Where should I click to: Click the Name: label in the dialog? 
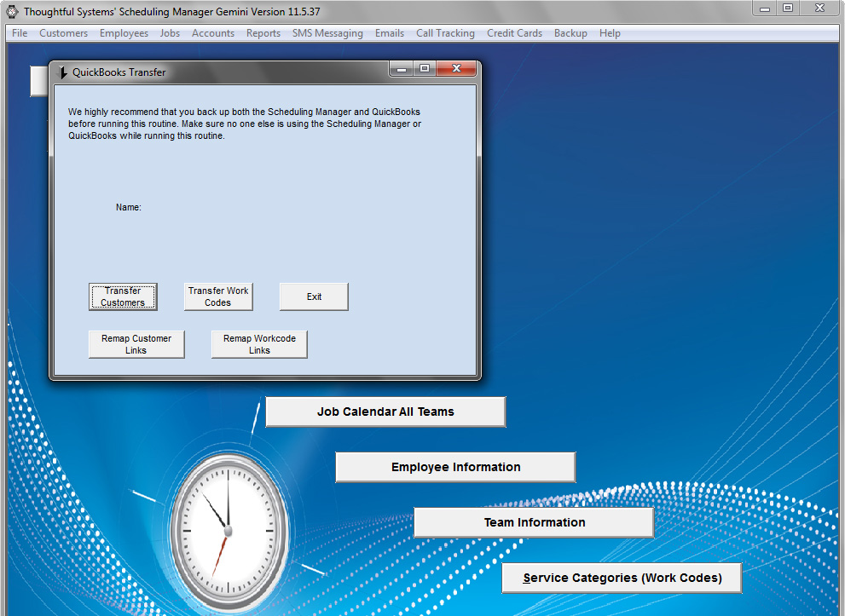[x=128, y=207]
